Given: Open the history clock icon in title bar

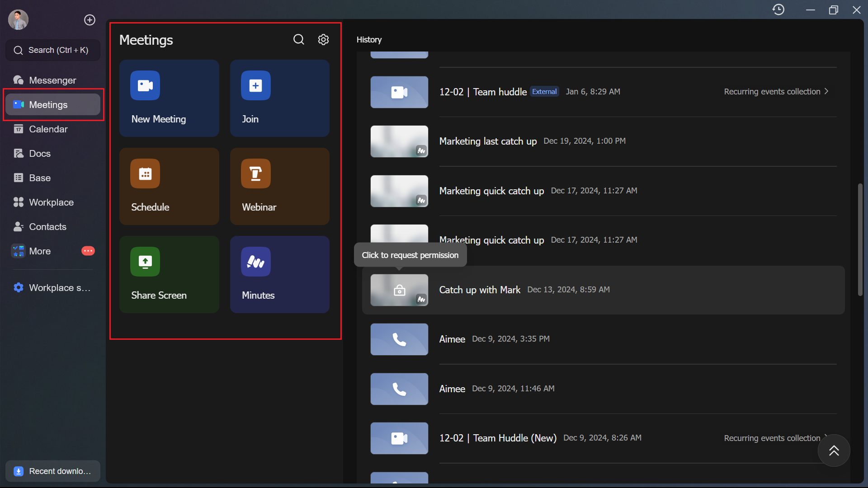Looking at the screenshot, I should coord(778,9).
